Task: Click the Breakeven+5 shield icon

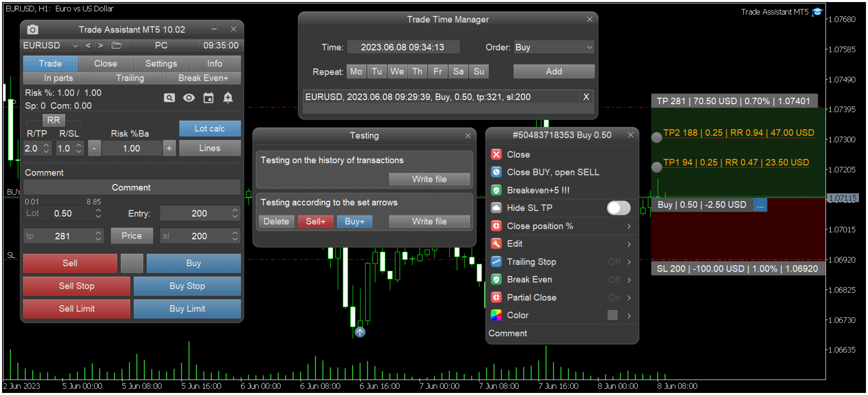Action: pos(496,190)
